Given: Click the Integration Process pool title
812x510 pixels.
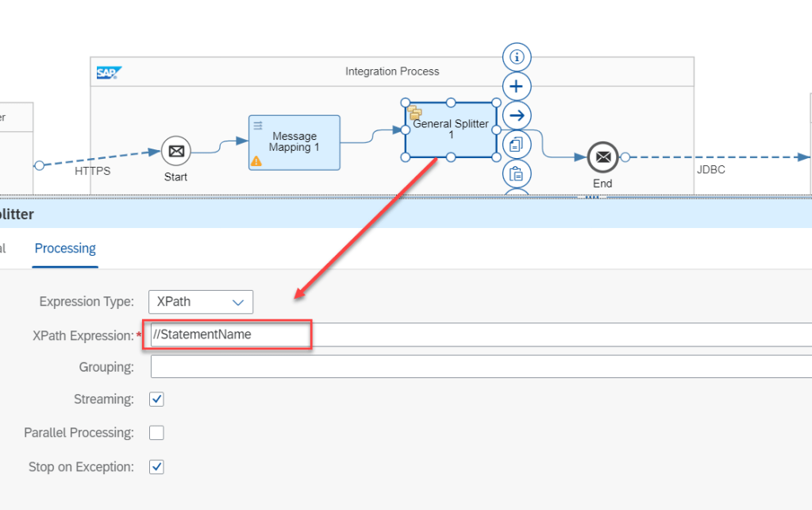Looking at the screenshot, I should click(x=392, y=71).
